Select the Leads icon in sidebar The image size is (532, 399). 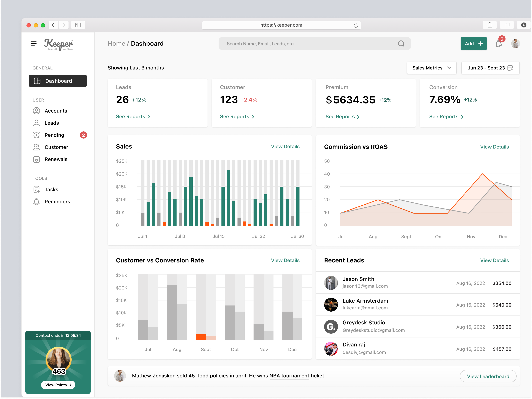point(36,123)
